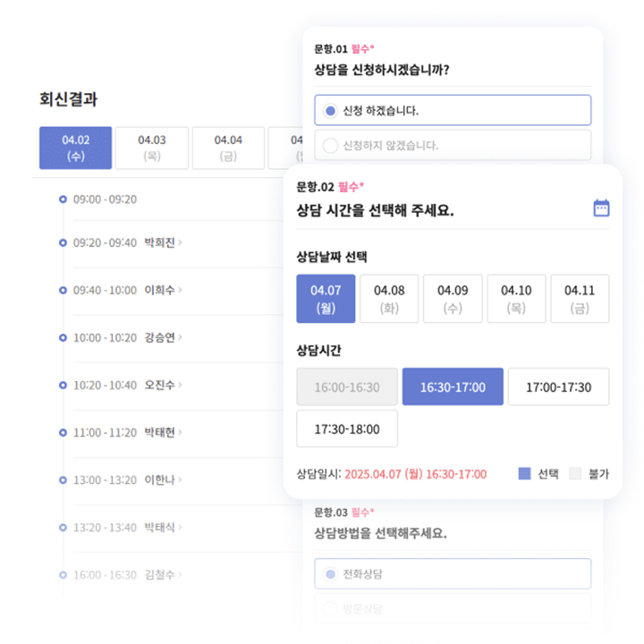Choose the 17:00-17:30 time slot
Viewport: 644px width, 644px height.
point(558,387)
